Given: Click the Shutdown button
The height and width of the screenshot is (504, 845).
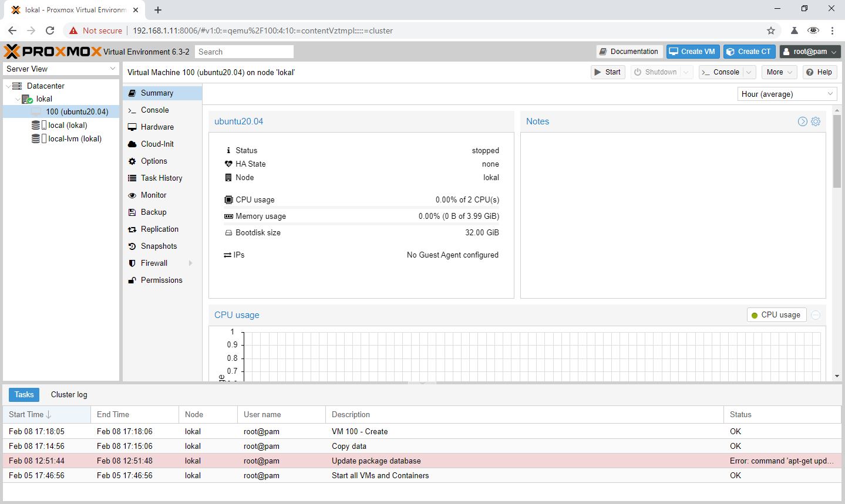Looking at the screenshot, I should pyautogui.click(x=655, y=72).
